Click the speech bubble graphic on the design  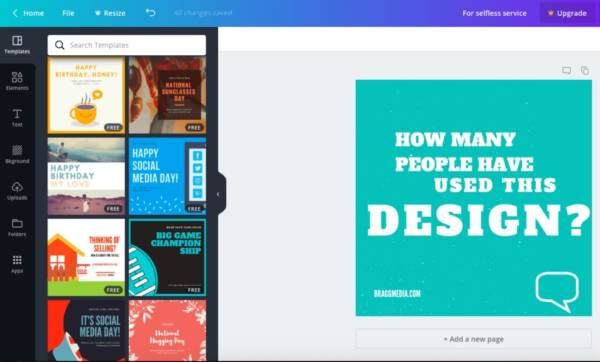pyautogui.click(x=557, y=291)
